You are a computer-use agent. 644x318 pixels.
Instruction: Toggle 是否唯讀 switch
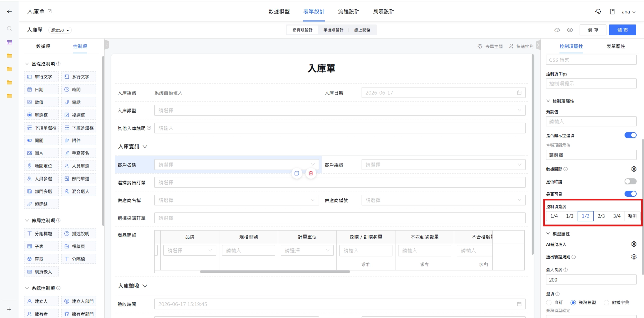click(630, 181)
